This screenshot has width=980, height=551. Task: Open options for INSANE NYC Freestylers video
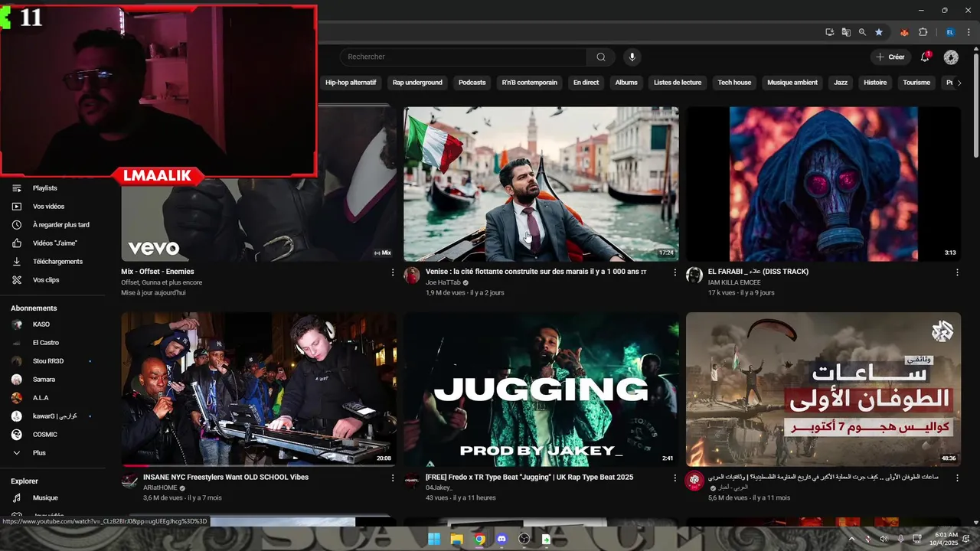coord(393,478)
